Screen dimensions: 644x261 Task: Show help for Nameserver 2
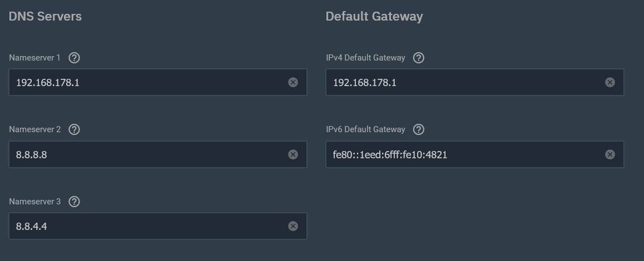[x=74, y=129]
